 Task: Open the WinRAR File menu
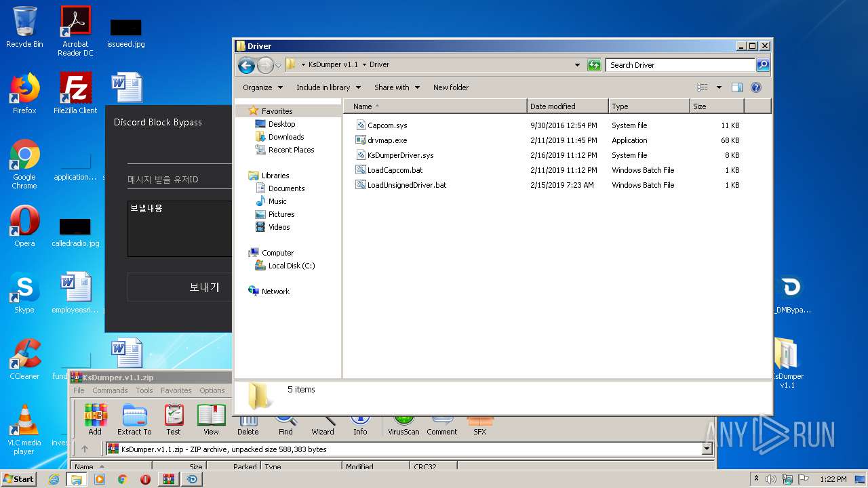coord(79,390)
